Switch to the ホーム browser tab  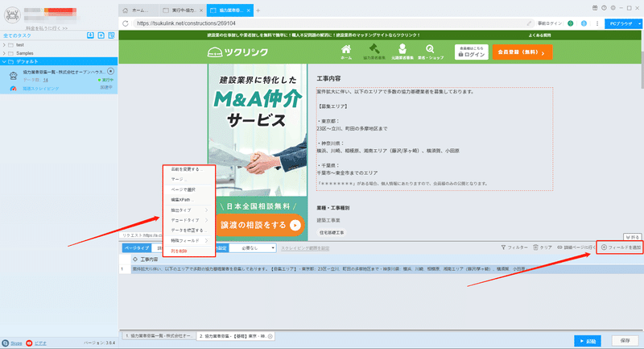138,10
